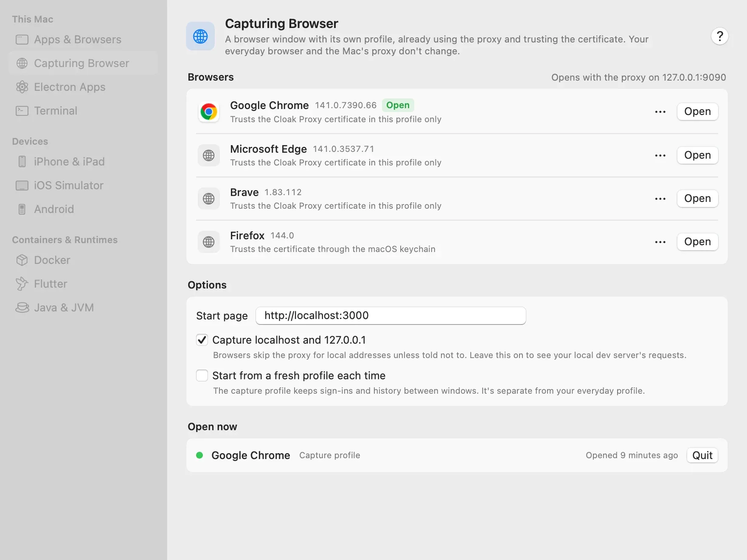The image size is (747, 560).
Task: Click the Flutter bird icon
Action: pyautogui.click(x=22, y=284)
